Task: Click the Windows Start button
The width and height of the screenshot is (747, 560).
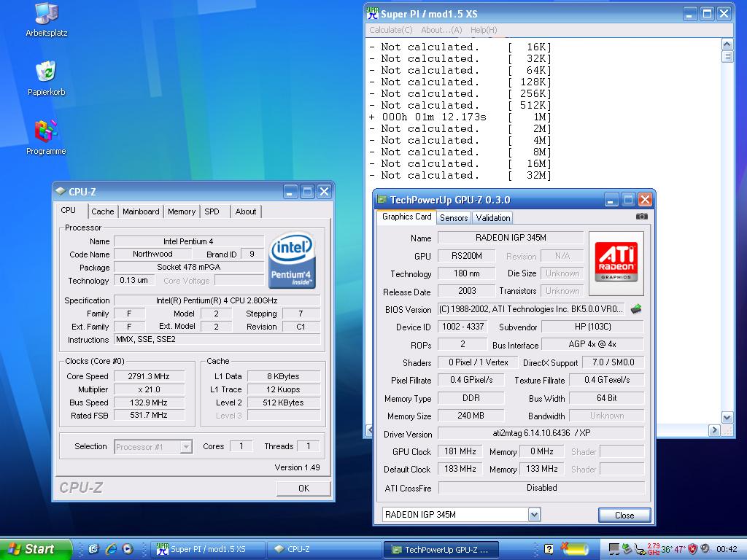Action: pos(35,549)
